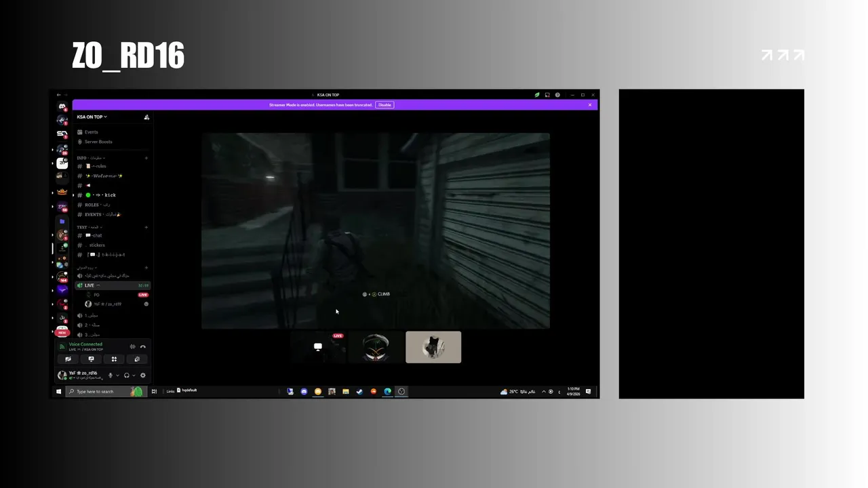The height and width of the screenshot is (488, 868).
Task: Open Windows notification center icon
Action: (x=588, y=391)
